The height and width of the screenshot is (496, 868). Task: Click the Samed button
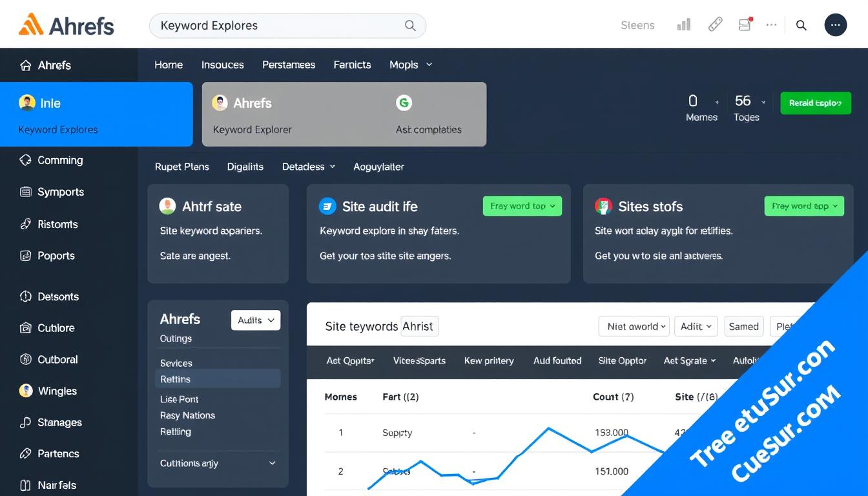pyautogui.click(x=744, y=326)
